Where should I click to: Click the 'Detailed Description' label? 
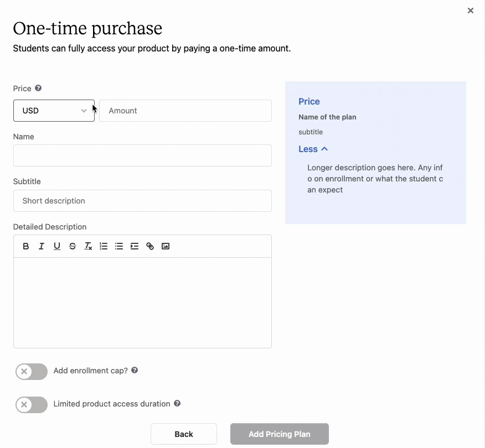50,227
